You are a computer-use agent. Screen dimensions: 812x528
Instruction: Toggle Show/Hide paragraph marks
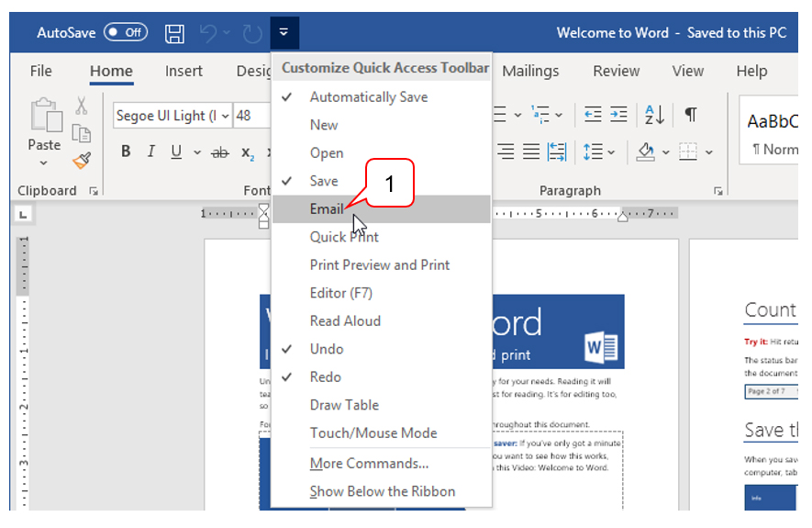[x=690, y=114]
